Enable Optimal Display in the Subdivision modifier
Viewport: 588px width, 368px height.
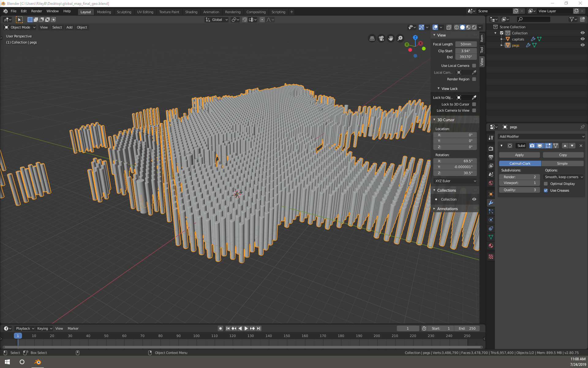pos(546,184)
